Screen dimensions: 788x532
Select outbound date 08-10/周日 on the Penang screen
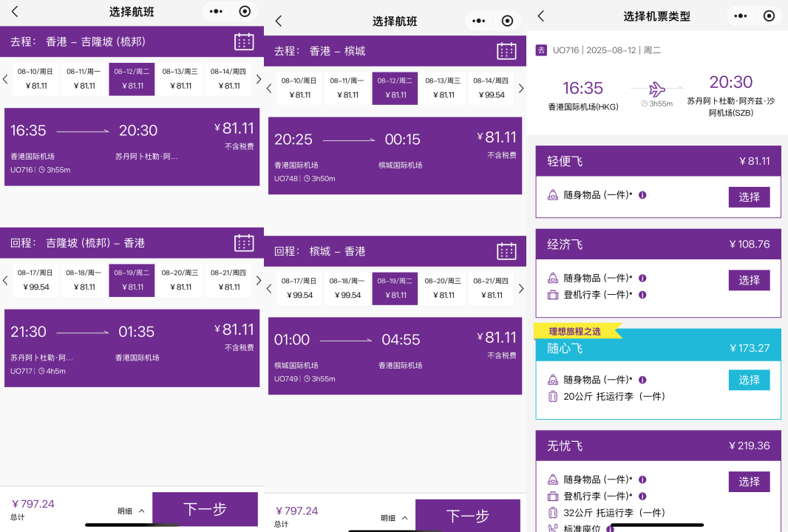click(x=299, y=89)
